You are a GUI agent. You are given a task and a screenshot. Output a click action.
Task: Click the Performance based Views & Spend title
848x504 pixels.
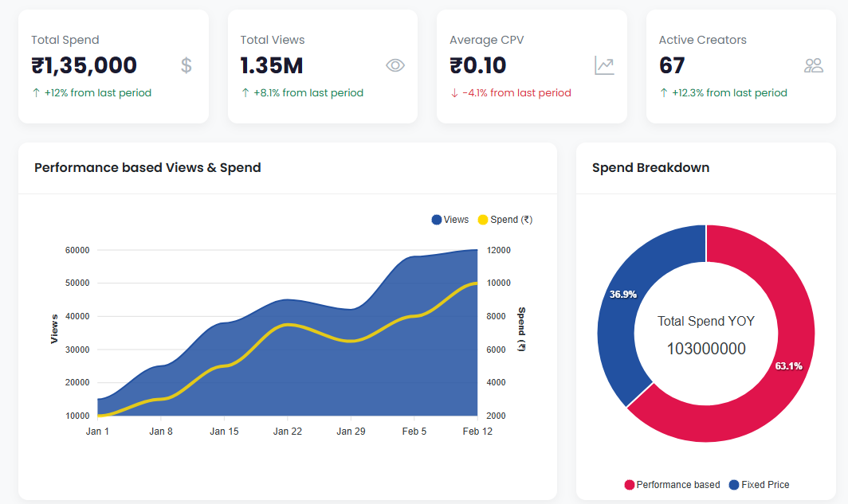147,168
